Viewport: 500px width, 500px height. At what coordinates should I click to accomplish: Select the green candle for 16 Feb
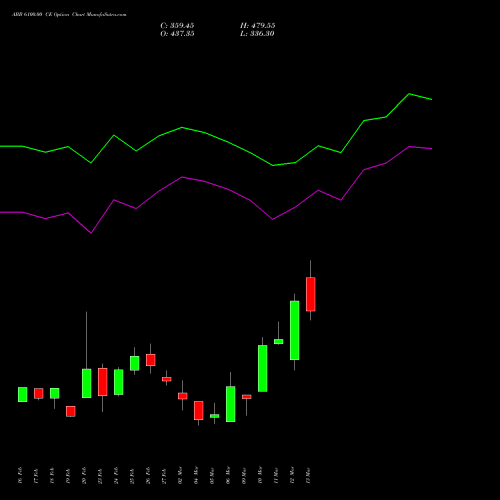point(23,394)
